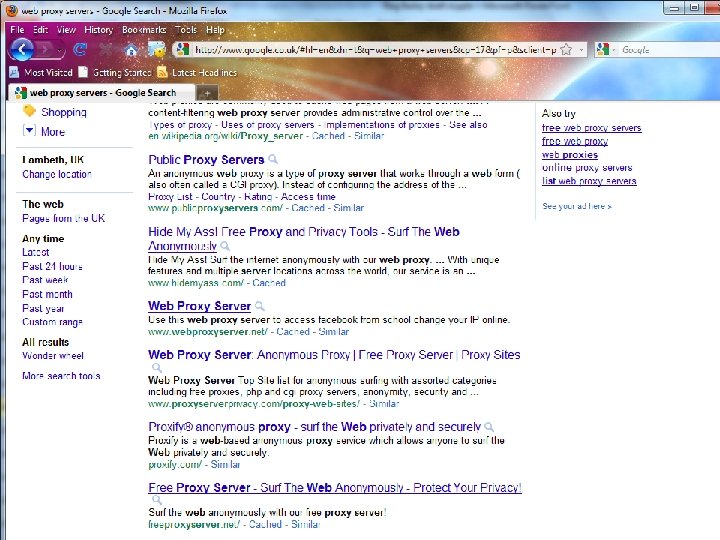The image size is (720, 540).
Task: Filter results by Past 24 hours
Action: point(52,266)
